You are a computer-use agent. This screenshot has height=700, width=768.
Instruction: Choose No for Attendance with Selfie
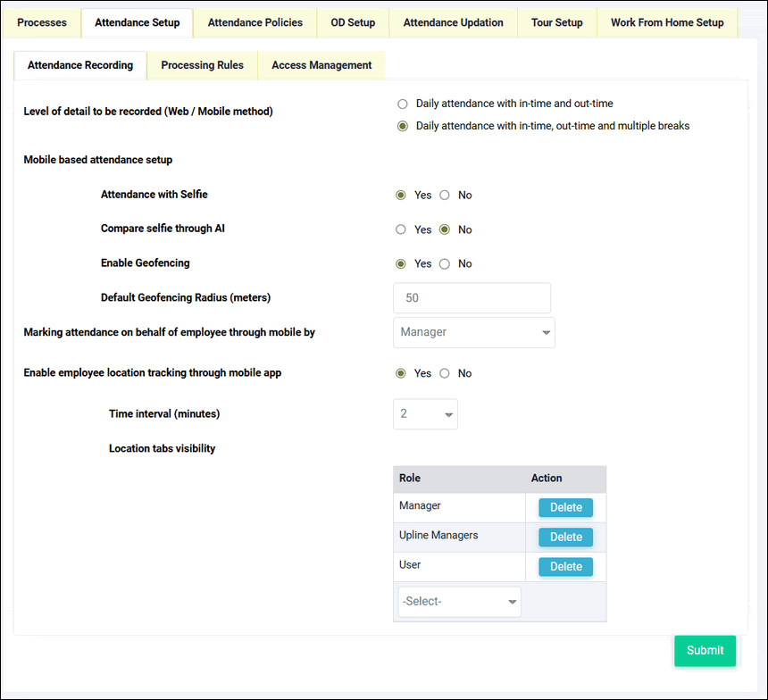[445, 196]
